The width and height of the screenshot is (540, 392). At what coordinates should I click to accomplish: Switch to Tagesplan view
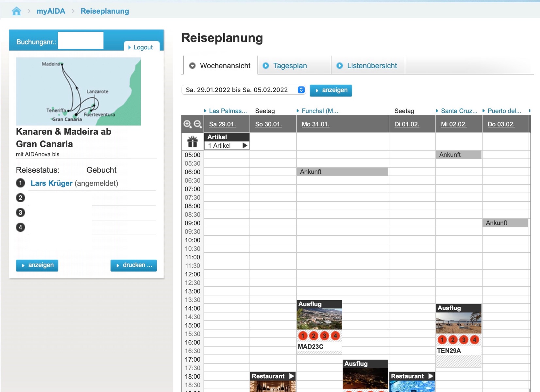pyautogui.click(x=290, y=66)
